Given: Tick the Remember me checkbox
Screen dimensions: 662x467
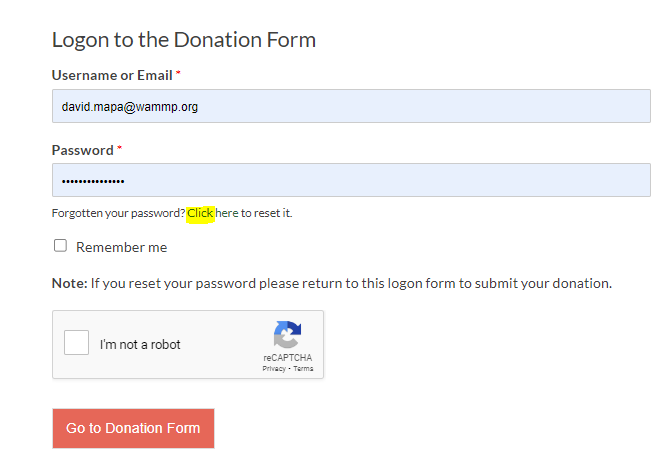Looking at the screenshot, I should 60,246.
